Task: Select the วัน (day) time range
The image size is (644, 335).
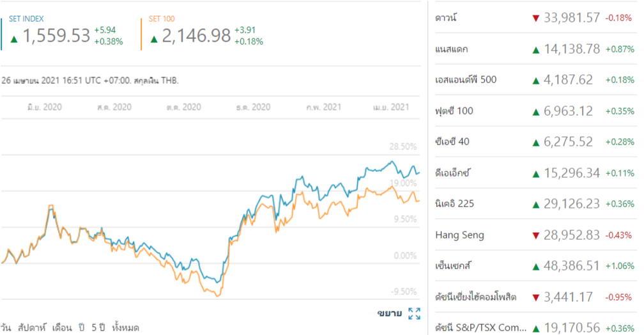Action: [6, 328]
